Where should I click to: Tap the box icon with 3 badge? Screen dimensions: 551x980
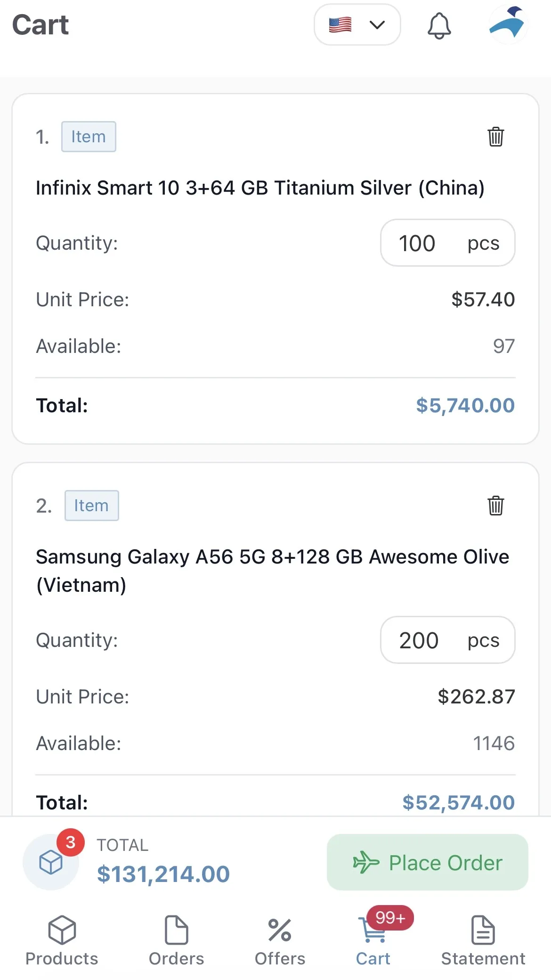coord(51,862)
